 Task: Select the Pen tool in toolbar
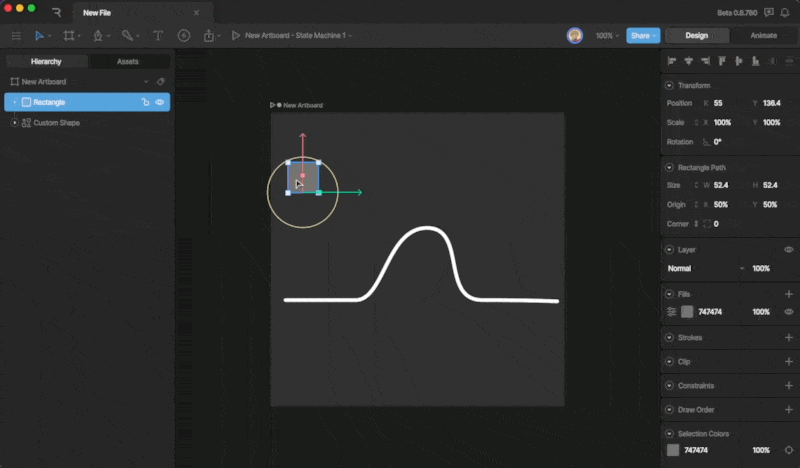click(x=98, y=36)
